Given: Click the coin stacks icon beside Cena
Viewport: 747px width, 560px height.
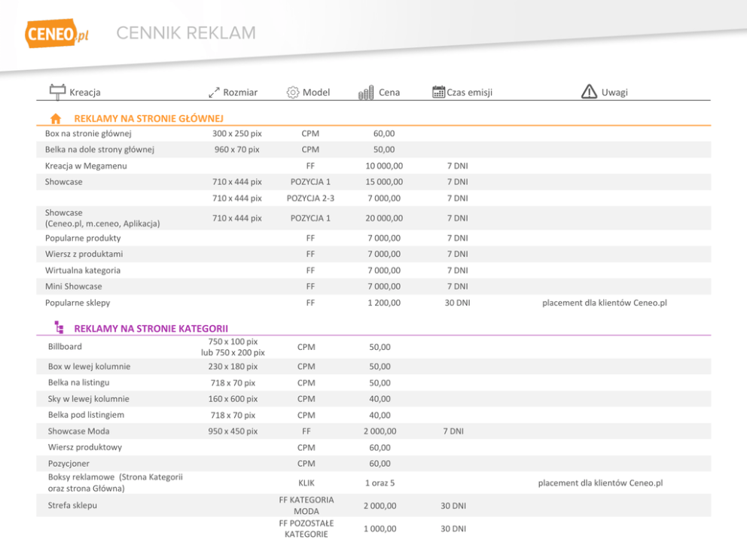Looking at the screenshot, I should point(366,93).
